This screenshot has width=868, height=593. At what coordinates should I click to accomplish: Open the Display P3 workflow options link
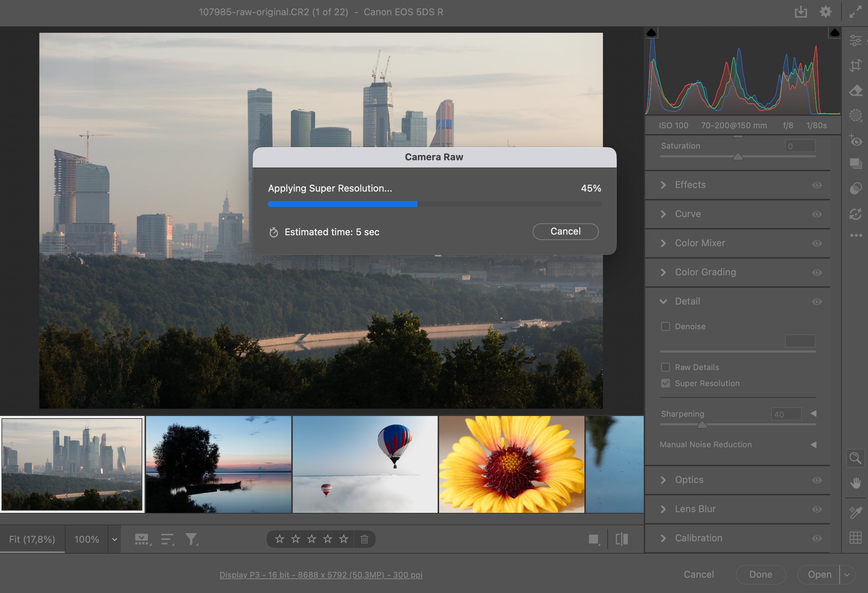pyautogui.click(x=321, y=575)
